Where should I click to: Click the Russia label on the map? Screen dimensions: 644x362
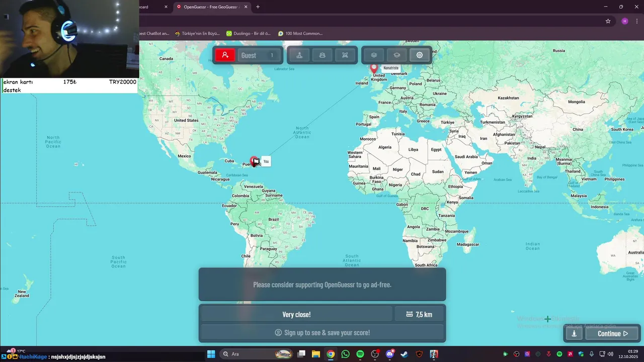559,50
